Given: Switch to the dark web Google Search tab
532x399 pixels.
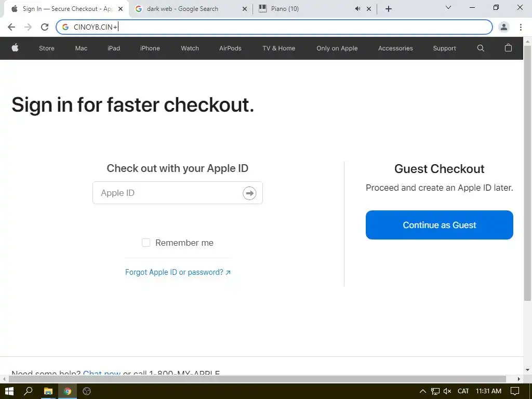Looking at the screenshot, I should point(191,9).
